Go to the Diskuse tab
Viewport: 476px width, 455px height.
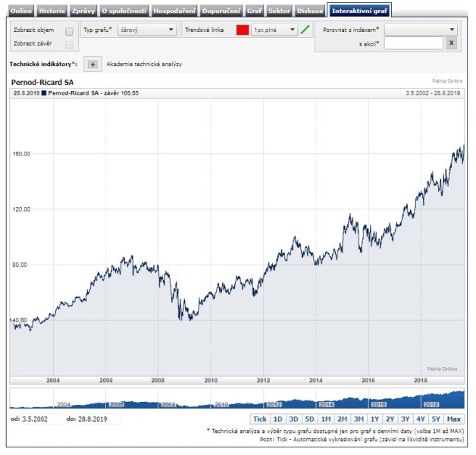[x=310, y=11]
